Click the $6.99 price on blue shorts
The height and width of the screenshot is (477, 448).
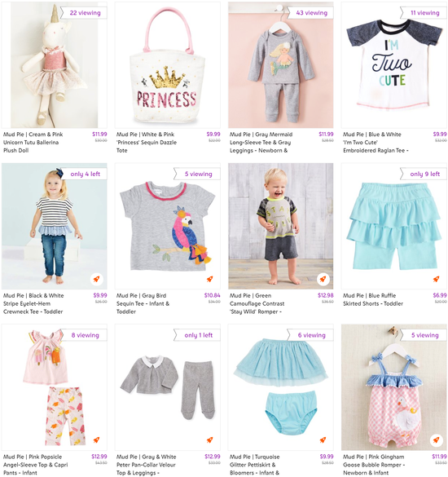(440, 295)
